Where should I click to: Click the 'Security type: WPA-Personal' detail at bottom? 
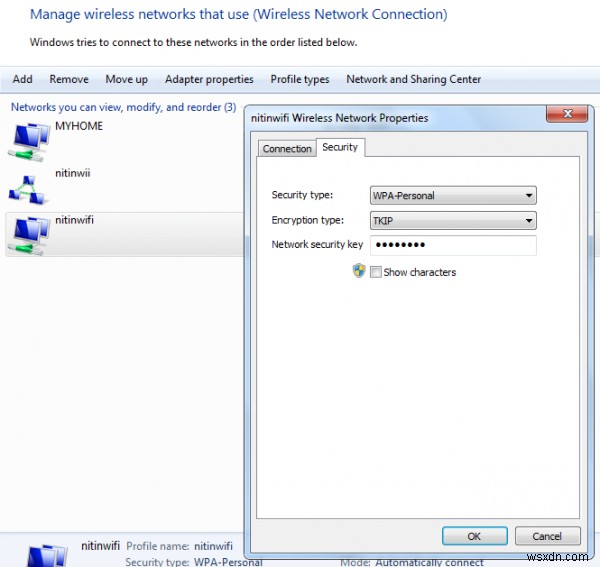pos(194,562)
